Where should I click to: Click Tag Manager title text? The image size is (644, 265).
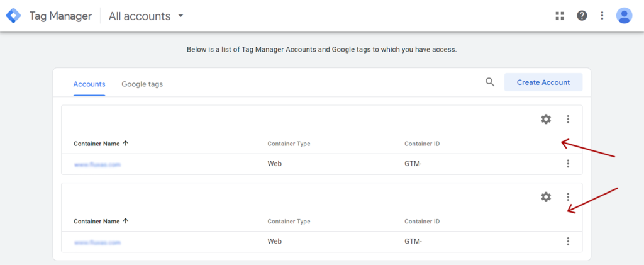(x=60, y=16)
